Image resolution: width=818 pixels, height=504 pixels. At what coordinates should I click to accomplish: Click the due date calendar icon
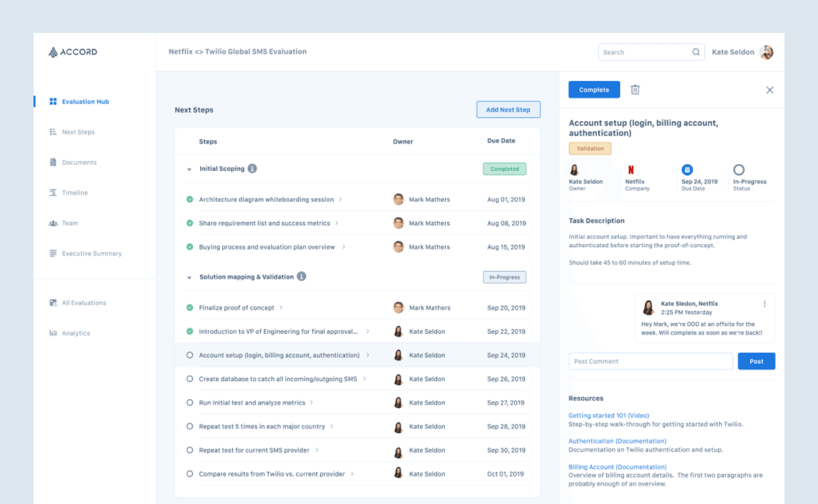(687, 169)
